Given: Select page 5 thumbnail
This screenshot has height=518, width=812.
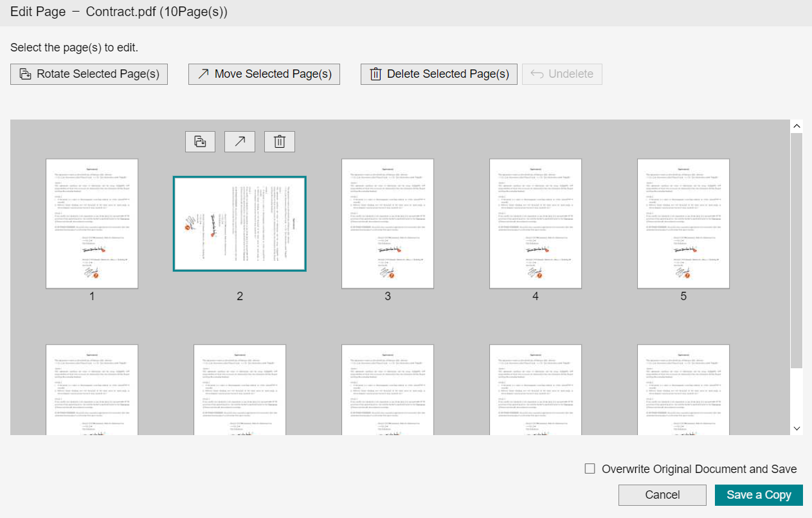Looking at the screenshot, I should tap(683, 224).
